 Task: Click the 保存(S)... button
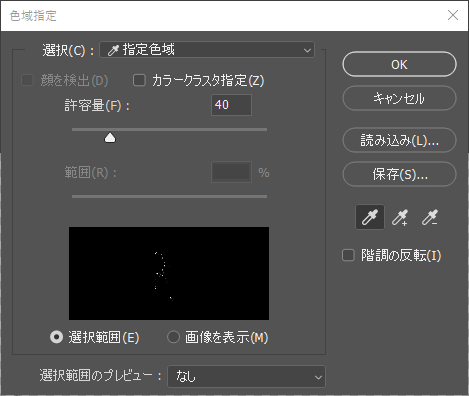pyautogui.click(x=399, y=174)
